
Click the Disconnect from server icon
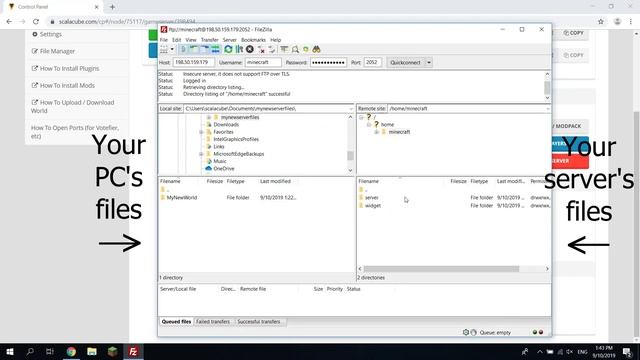coord(261,50)
